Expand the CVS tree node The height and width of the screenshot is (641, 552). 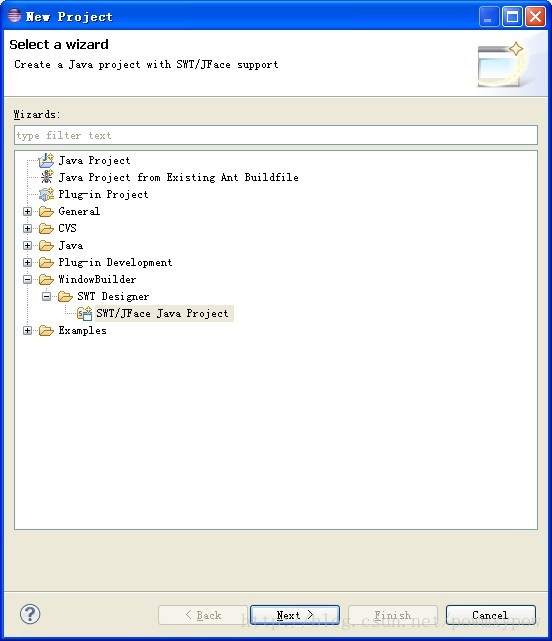27,229
